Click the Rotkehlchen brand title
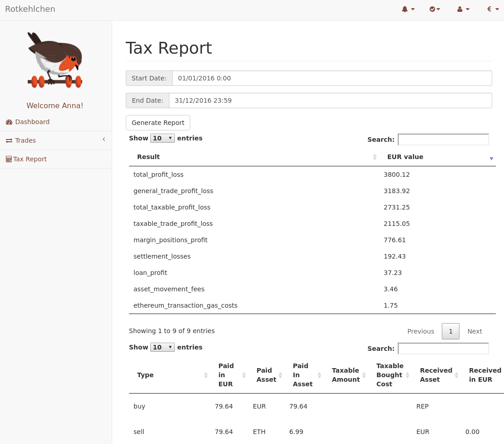 (x=30, y=9)
